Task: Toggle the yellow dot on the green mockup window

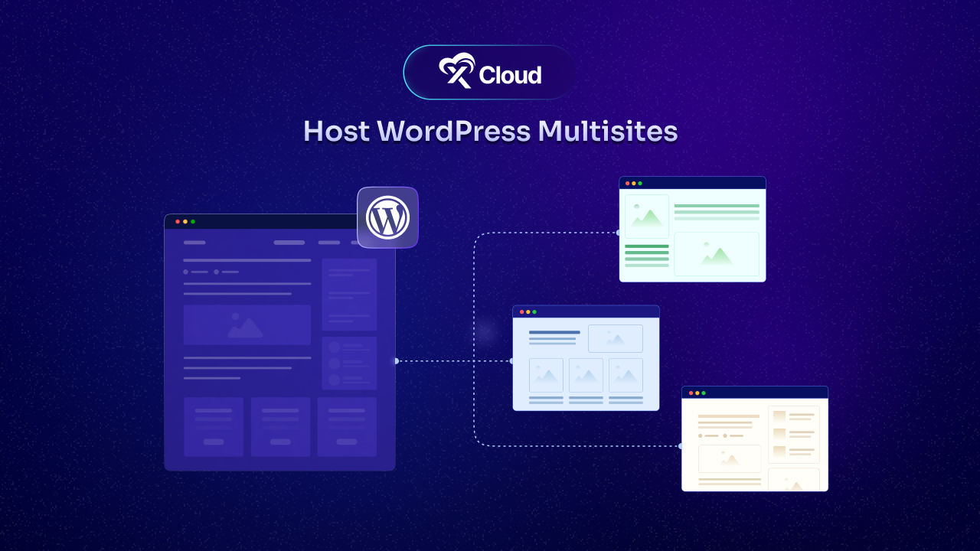Action: pyautogui.click(x=634, y=184)
